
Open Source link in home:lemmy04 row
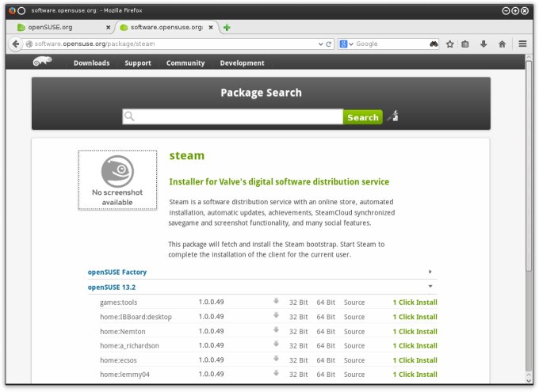point(354,375)
